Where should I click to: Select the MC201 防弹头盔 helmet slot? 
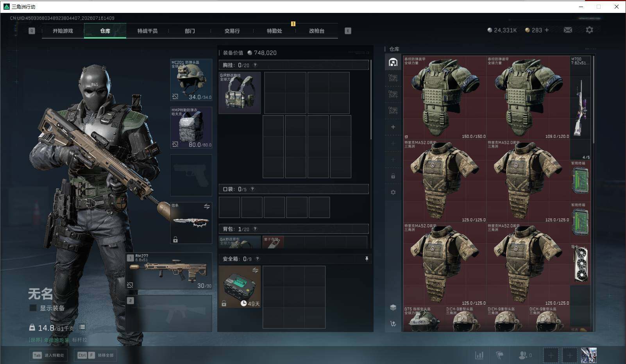pyautogui.click(x=191, y=80)
